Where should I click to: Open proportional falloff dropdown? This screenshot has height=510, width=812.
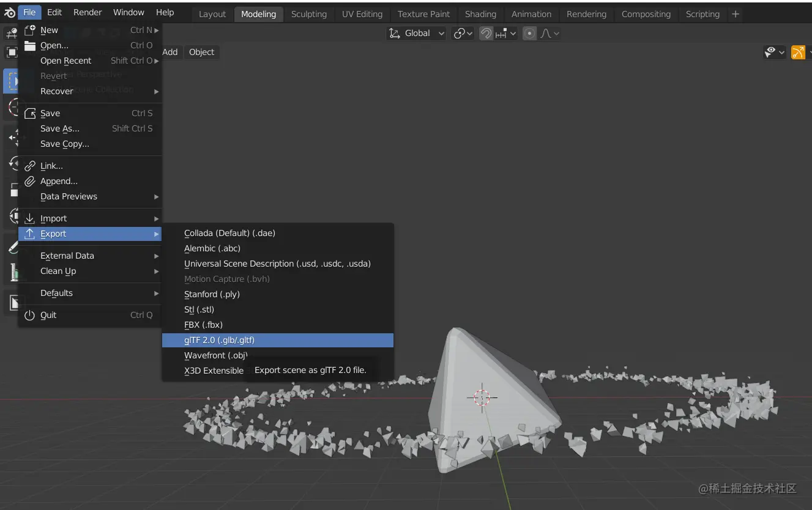(549, 34)
